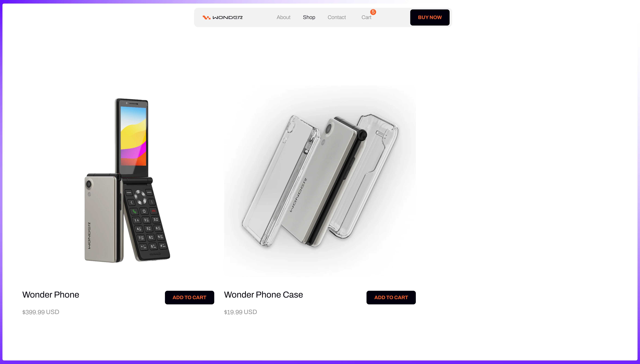Click the BUY NOW button
The image size is (640, 364).
click(430, 18)
